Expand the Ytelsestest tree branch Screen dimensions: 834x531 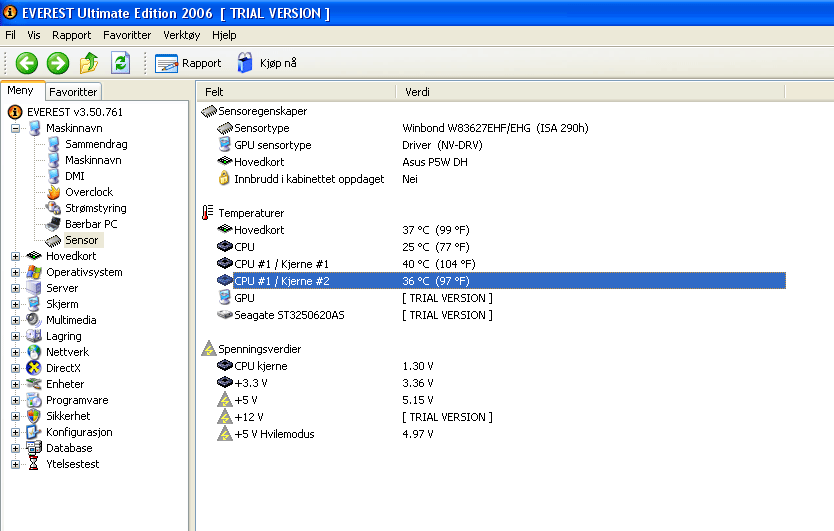15,464
